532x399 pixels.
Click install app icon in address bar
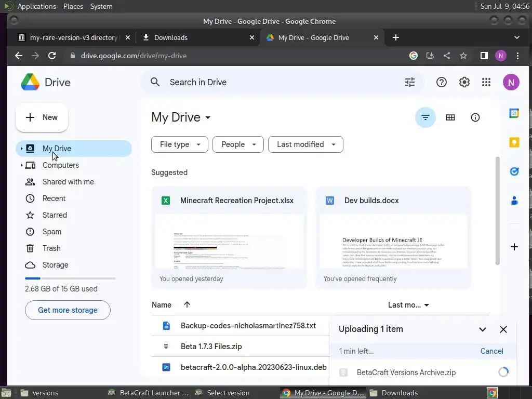pyautogui.click(x=430, y=56)
